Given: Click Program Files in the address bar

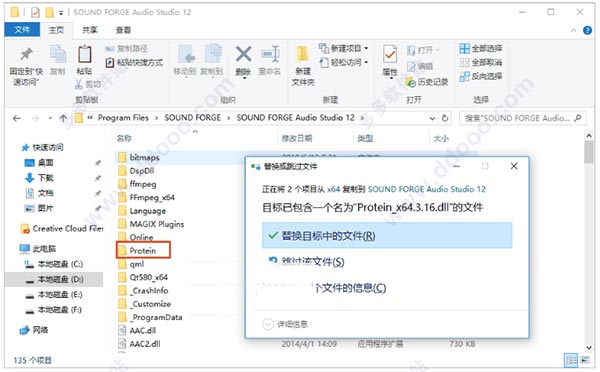Looking at the screenshot, I should pyautogui.click(x=123, y=118).
